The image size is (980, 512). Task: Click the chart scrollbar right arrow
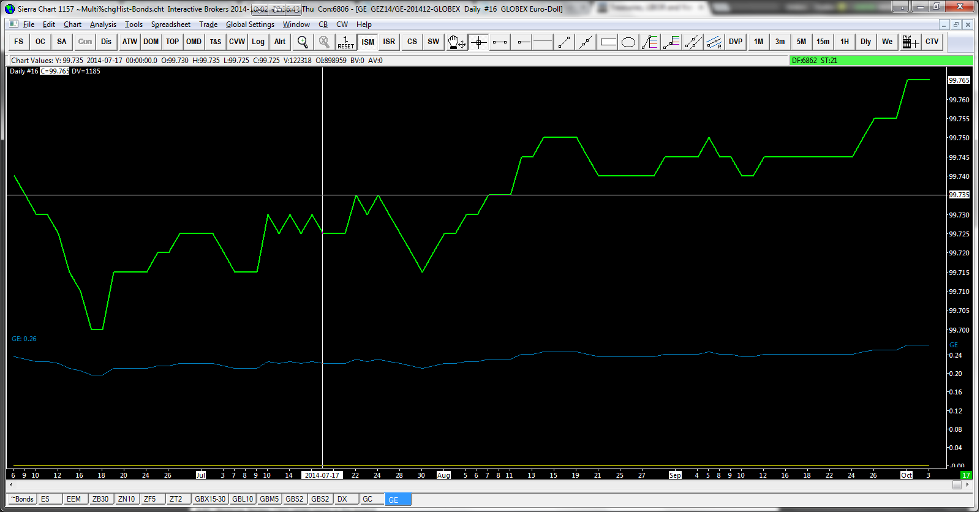(967, 484)
